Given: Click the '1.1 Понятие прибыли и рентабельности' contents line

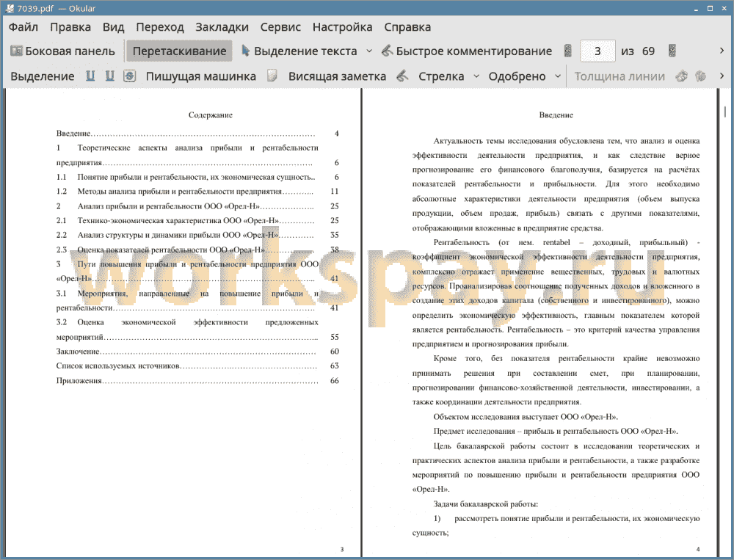Looking at the screenshot, I should click(197, 177).
